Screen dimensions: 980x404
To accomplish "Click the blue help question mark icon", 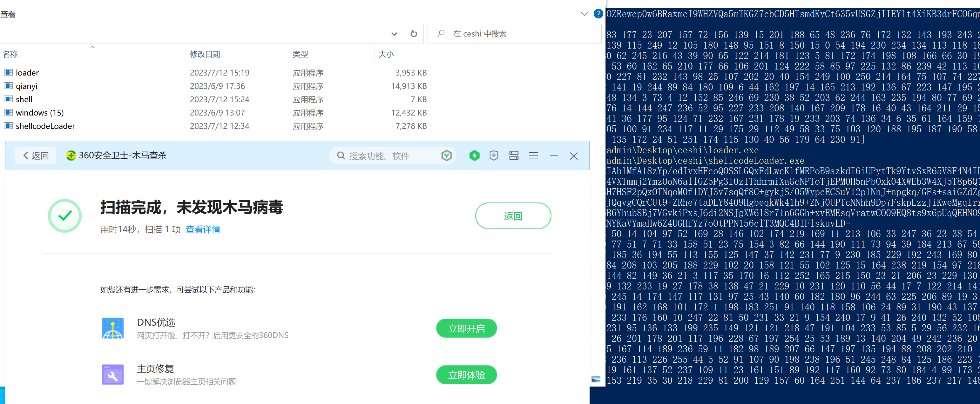I will 598,14.
